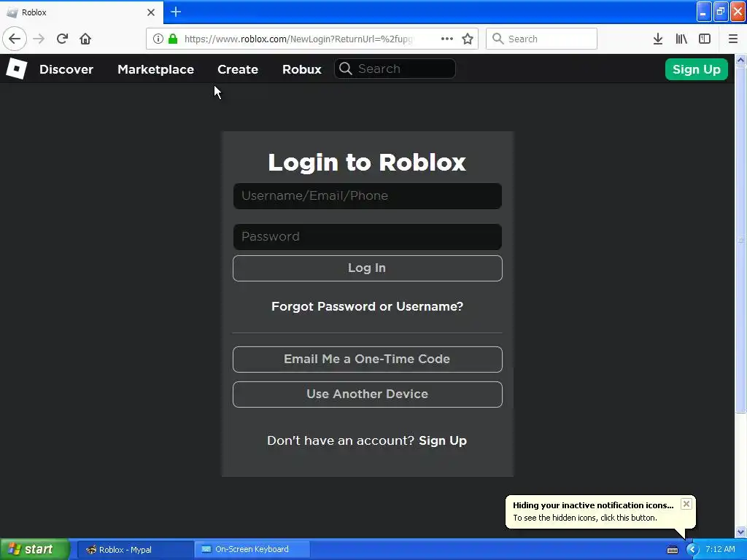This screenshot has height=560, width=747.
Task: Focus the Password field
Action: click(368, 237)
